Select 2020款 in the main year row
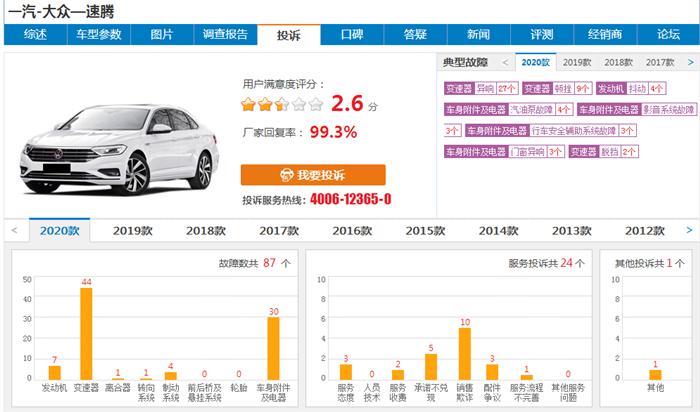Viewport: 700px width, 412px height. click(x=59, y=231)
